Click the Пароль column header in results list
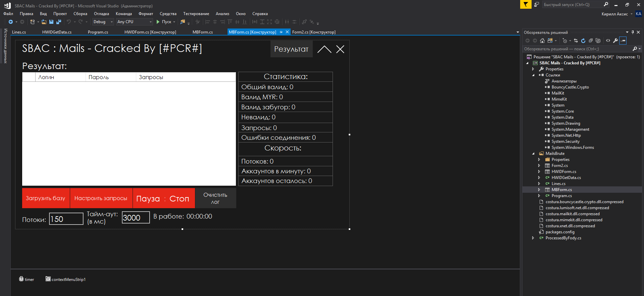The width and height of the screenshot is (644, 296). pyautogui.click(x=111, y=77)
